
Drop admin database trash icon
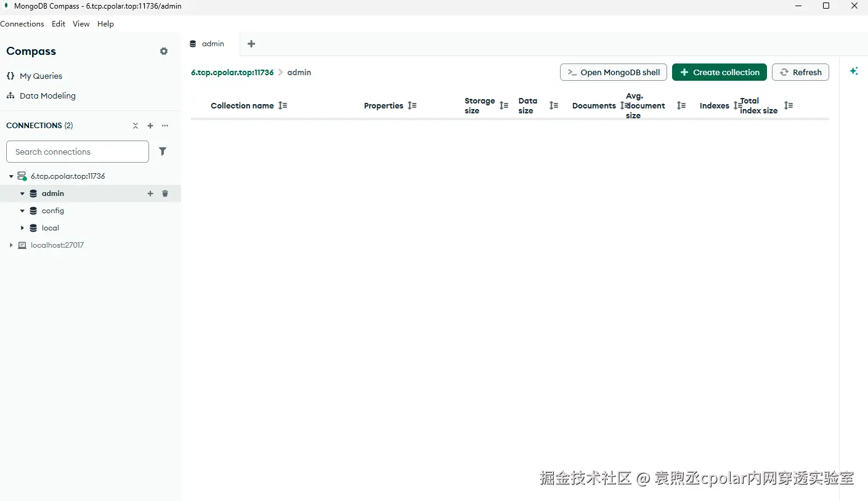tap(165, 193)
